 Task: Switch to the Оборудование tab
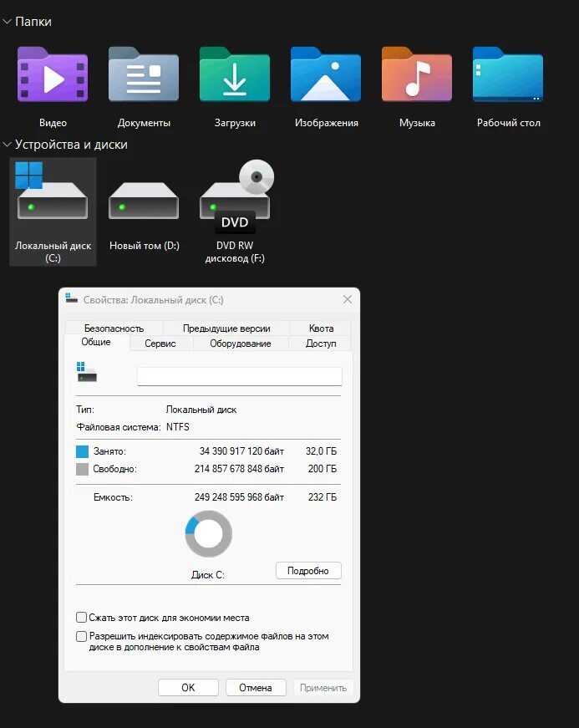pyautogui.click(x=241, y=344)
